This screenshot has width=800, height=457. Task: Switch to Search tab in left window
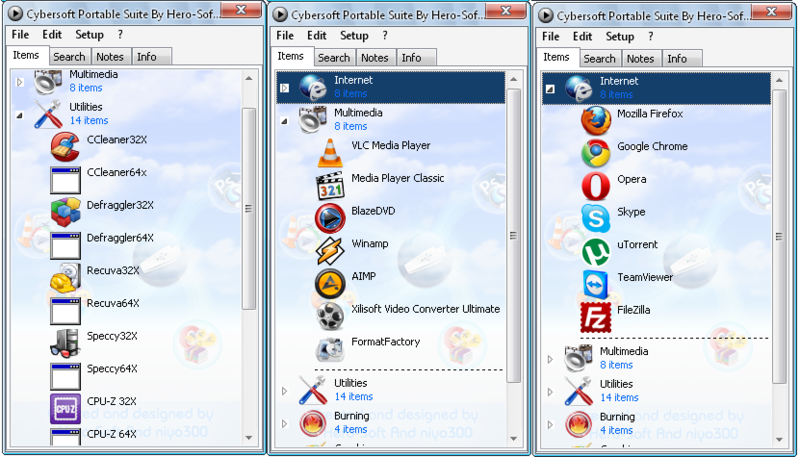click(69, 57)
